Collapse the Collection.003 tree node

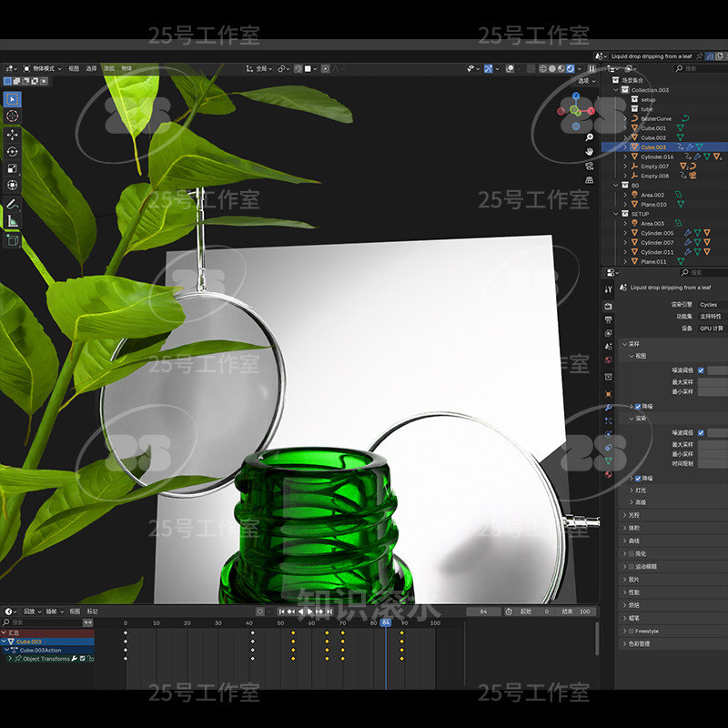pyautogui.click(x=617, y=90)
